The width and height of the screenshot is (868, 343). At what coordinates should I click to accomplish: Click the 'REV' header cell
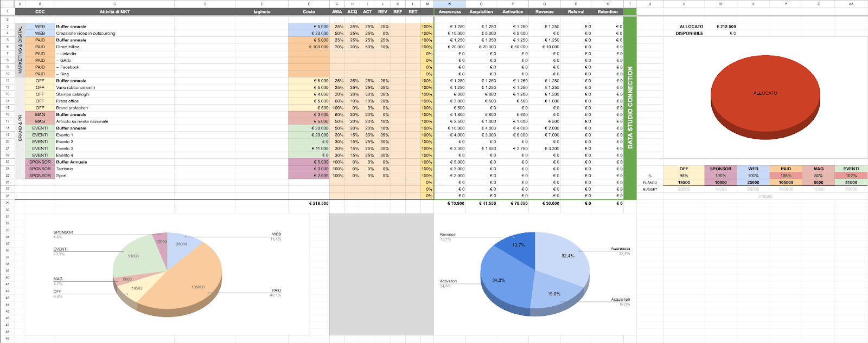[382, 11]
